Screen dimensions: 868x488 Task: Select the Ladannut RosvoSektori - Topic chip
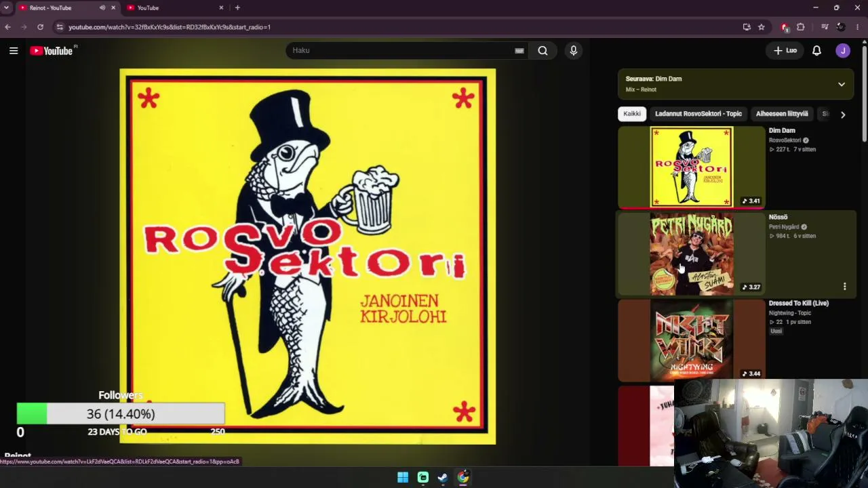click(698, 114)
